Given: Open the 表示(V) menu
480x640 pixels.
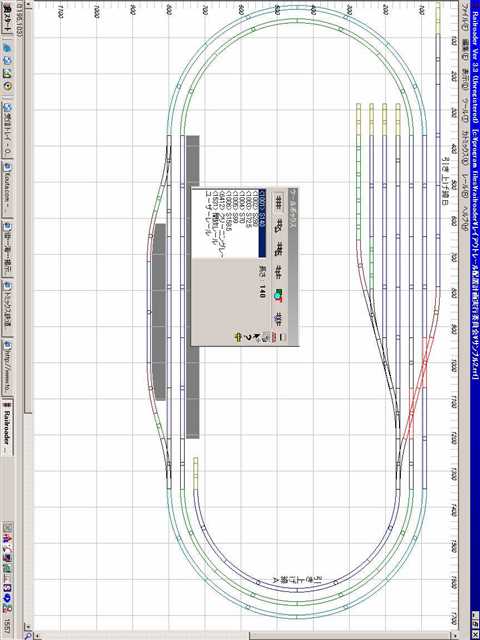Looking at the screenshot, I should (x=464, y=79).
